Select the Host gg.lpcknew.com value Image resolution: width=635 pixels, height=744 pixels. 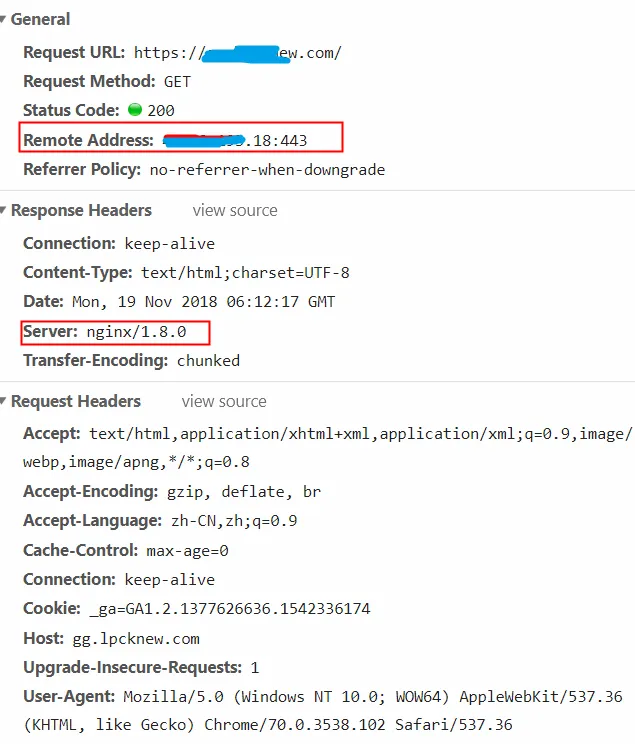pos(136,639)
